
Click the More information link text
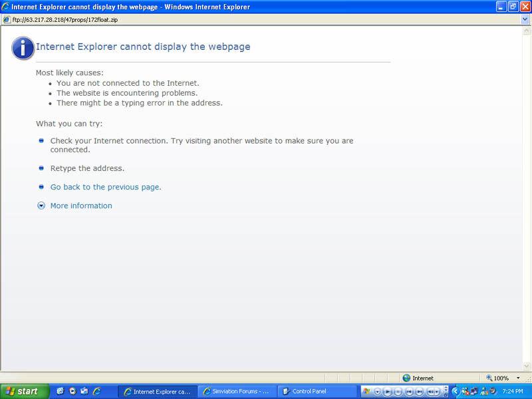pyautogui.click(x=81, y=205)
